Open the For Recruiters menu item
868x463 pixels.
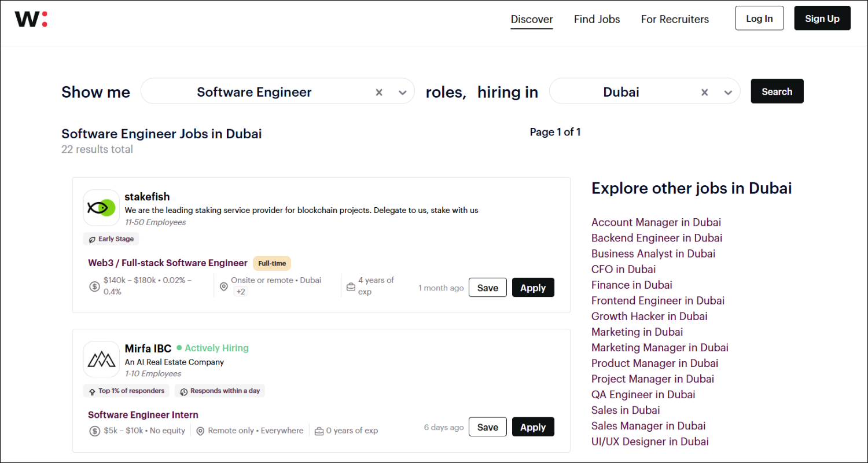[x=675, y=19]
